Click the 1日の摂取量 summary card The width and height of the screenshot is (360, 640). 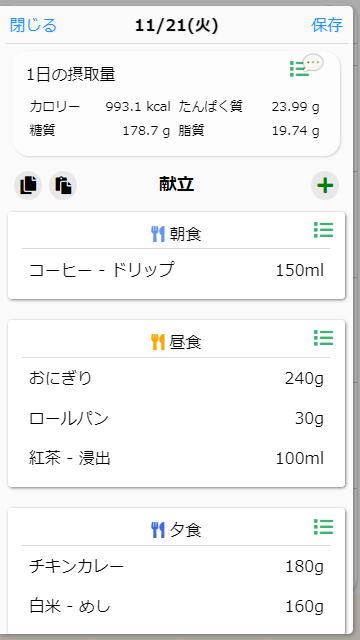(176, 104)
